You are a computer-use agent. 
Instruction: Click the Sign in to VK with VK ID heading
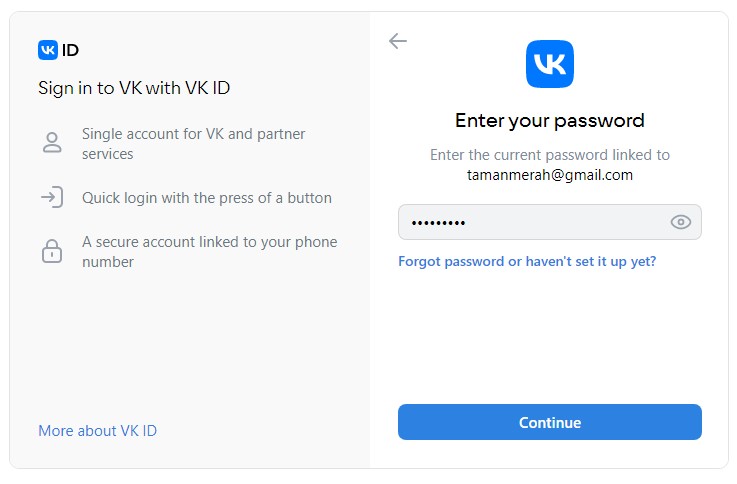point(134,88)
